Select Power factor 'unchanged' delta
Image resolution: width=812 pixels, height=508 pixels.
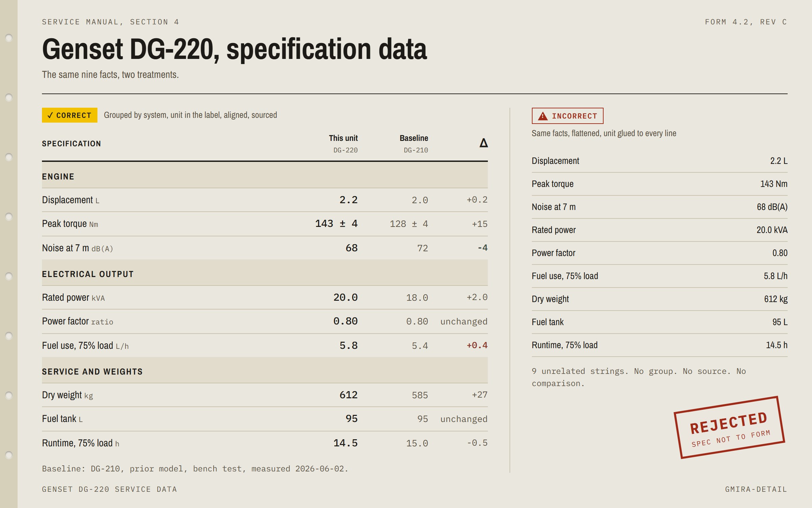point(464,321)
